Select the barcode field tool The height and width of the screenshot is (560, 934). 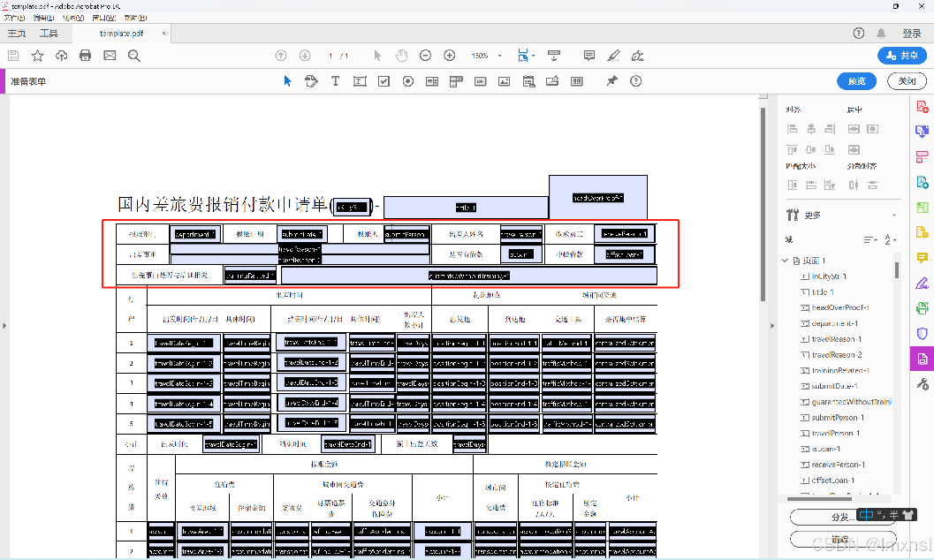pos(577,81)
